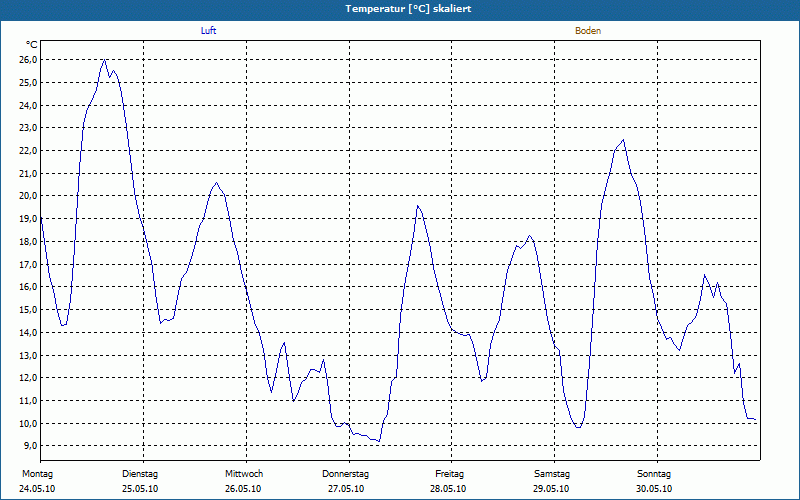Click the '15,0' y-axis value

(x=29, y=310)
